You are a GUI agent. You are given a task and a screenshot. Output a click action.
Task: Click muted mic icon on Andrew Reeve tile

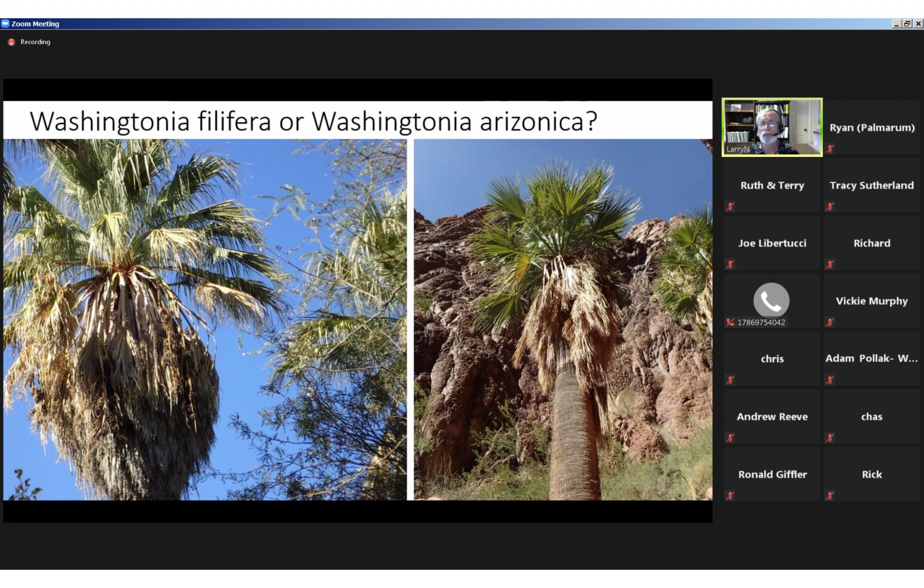click(x=731, y=438)
